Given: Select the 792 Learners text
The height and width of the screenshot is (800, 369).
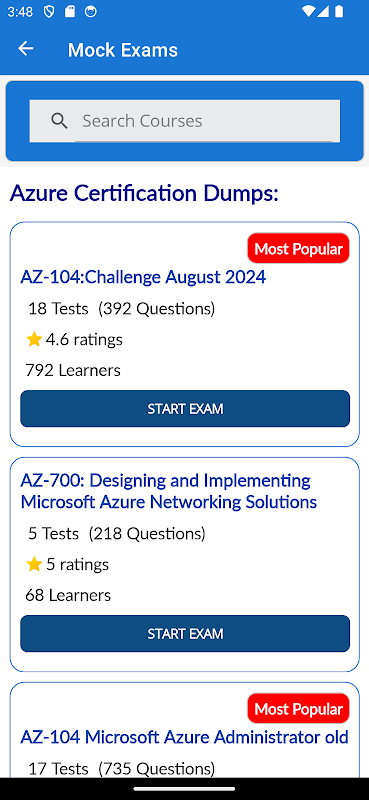Looking at the screenshot, I should (73, 370).
